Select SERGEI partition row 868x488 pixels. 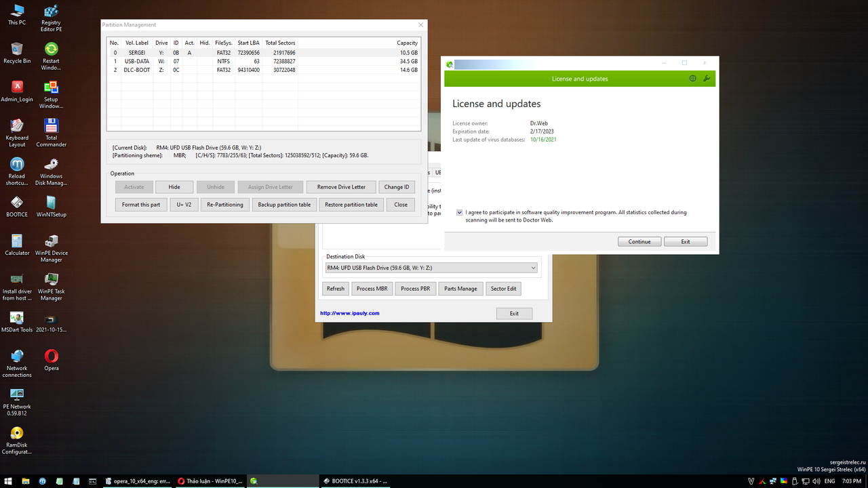264,52
